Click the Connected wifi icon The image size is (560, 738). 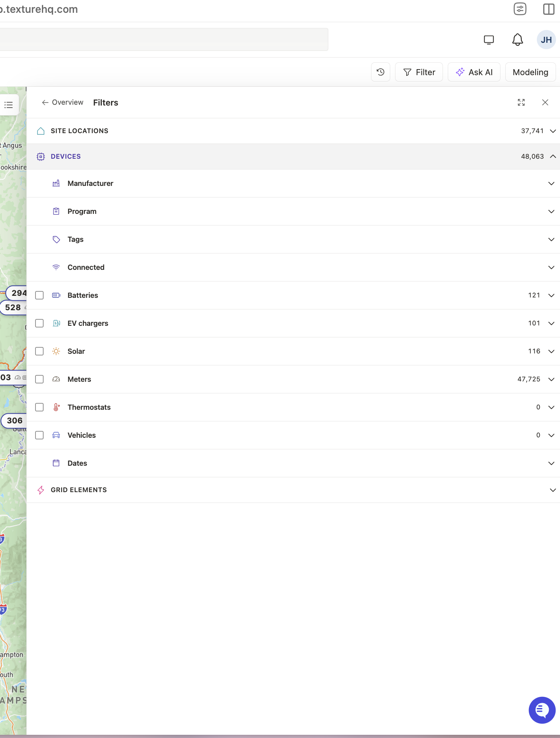(56, 267)
